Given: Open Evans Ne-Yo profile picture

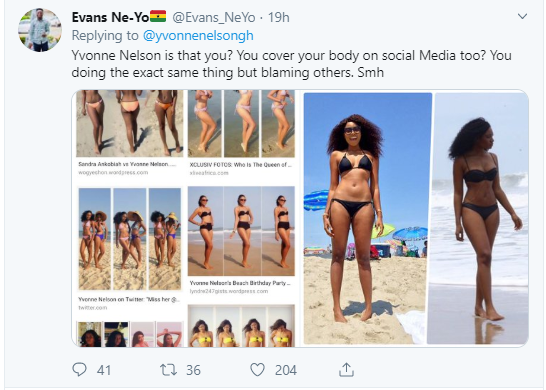Looking at the screenshot, I should point(40,30).
